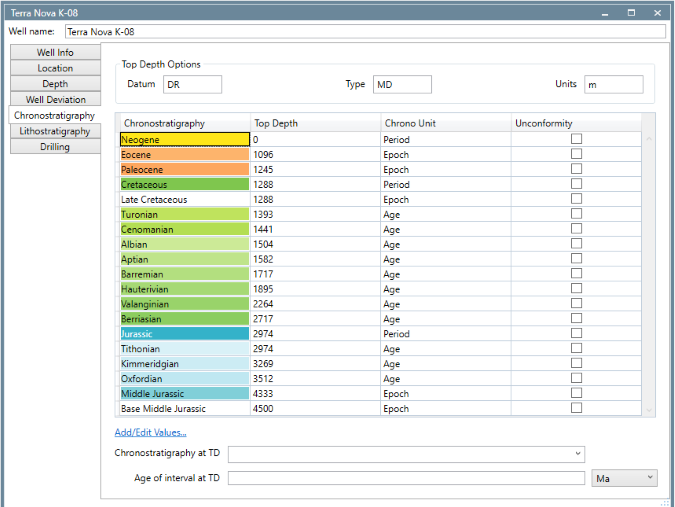Click the Age of interval at TD field

[406, 478]
